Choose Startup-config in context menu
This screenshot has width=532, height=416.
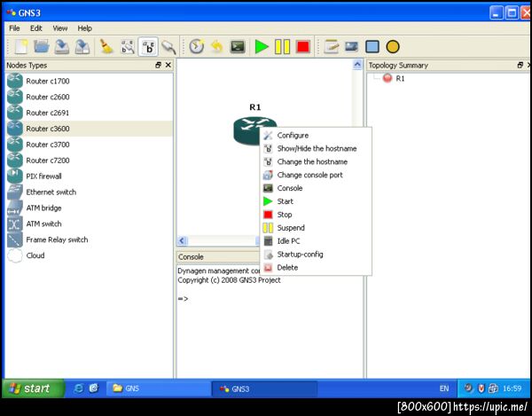point(316,255)
